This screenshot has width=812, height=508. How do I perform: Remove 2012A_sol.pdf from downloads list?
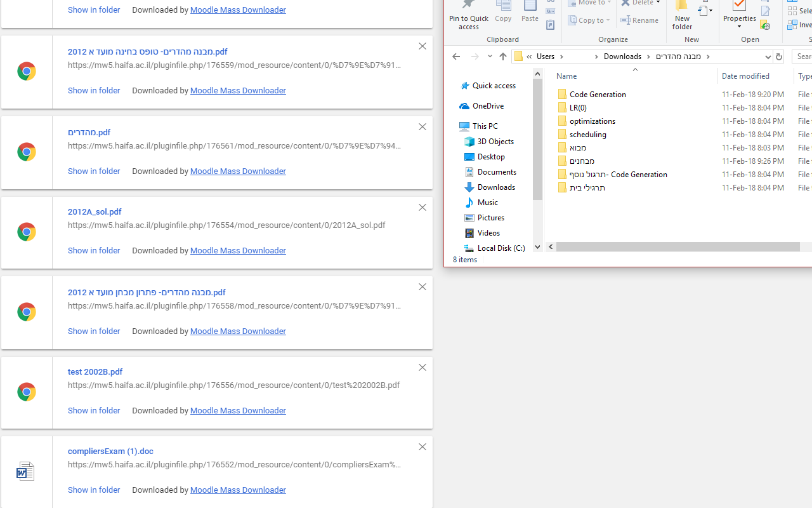point(422,208)
